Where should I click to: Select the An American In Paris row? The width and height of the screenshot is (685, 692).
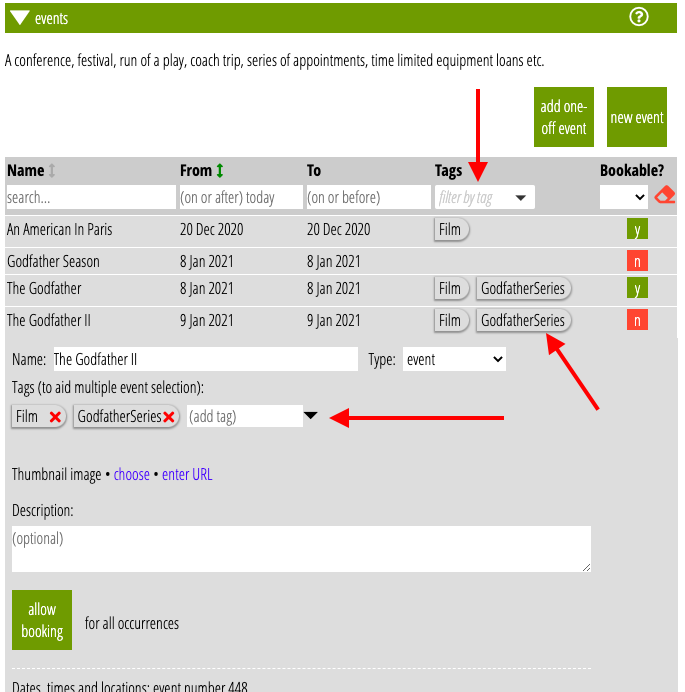pyautogui.click(x=341, y=230)
